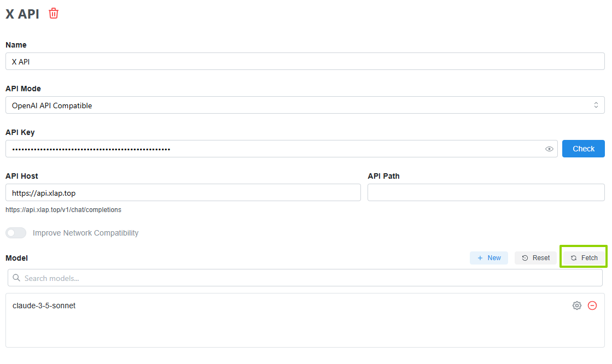Focus the Name input field
The height and width of the screenshot is (364, 612).
[305, 62]
